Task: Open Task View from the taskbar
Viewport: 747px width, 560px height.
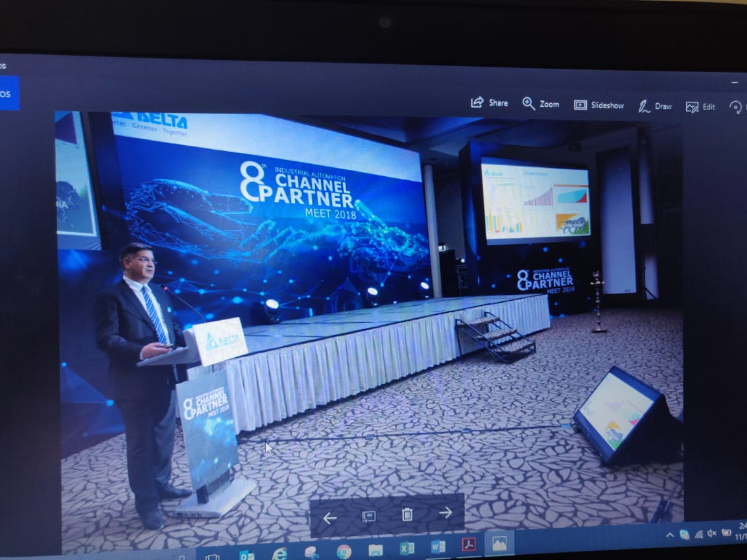Action: (x=212, y=557)
